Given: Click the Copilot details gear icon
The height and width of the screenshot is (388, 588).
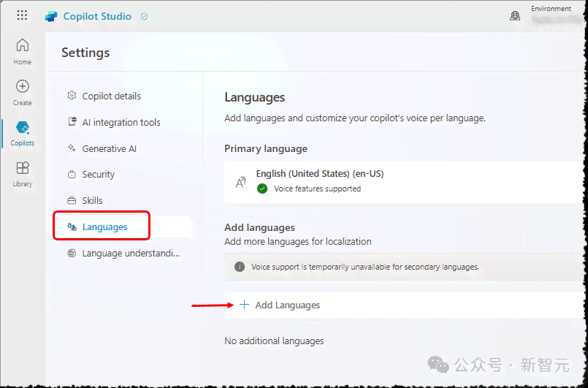Looking at the screenshot, I should point(72,96).
